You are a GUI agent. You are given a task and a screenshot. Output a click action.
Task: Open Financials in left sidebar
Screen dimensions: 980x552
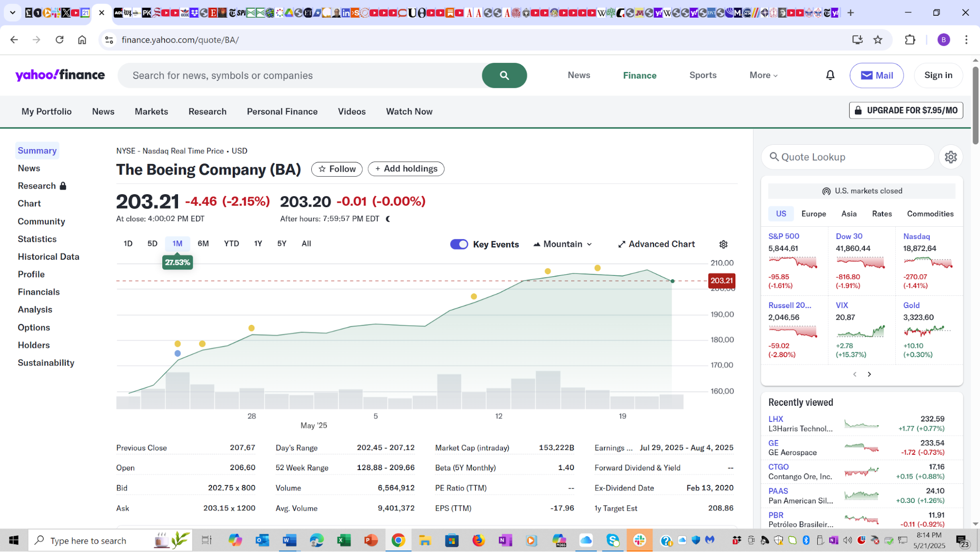(39, 292)
